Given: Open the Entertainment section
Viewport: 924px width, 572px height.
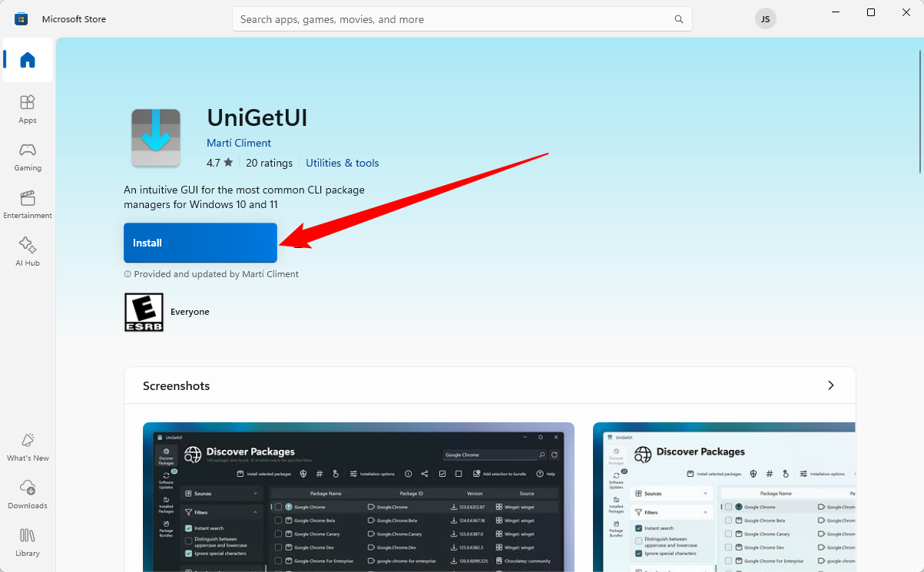Looking at the screenshot, I should tap(27, 203).
